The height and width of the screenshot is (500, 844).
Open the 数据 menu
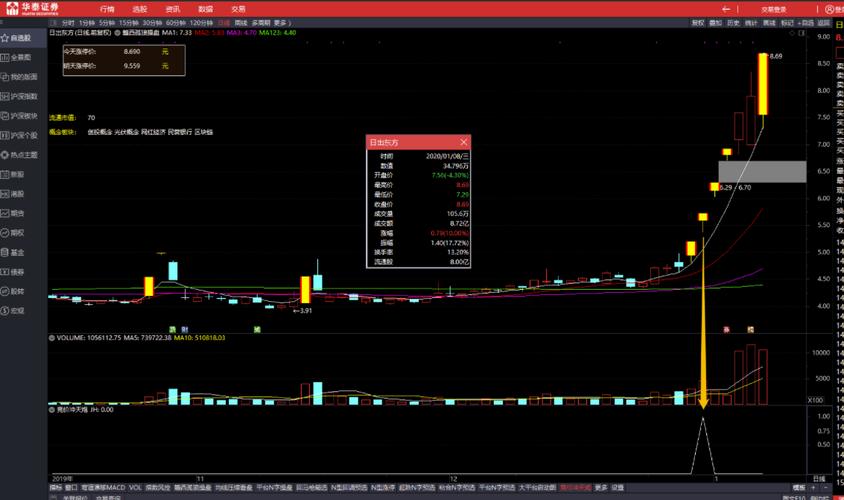point(206,9)
